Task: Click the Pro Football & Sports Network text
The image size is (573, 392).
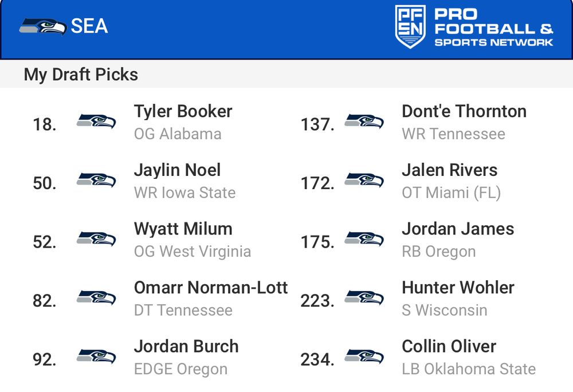Action: pos(494,28)
